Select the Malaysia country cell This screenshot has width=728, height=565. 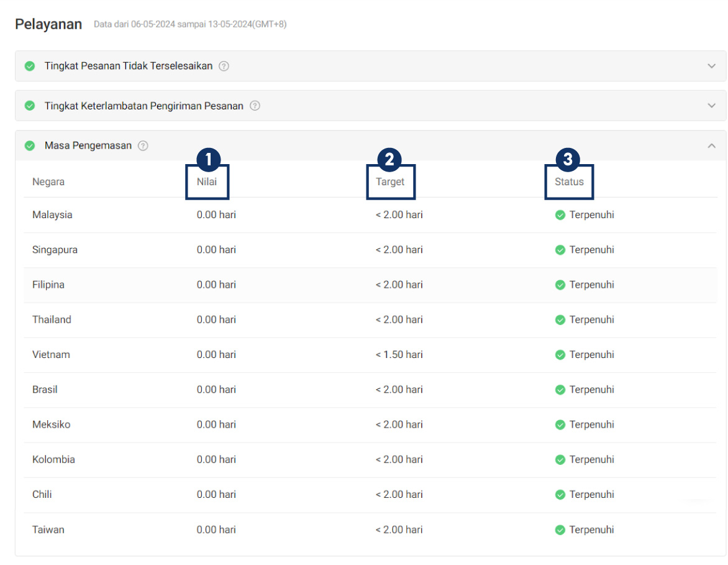pyautogui.click(x=52, y=214)
